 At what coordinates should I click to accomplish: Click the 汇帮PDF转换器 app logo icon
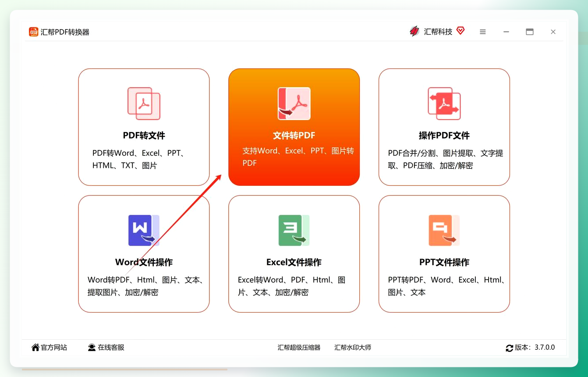pos(33,32)
